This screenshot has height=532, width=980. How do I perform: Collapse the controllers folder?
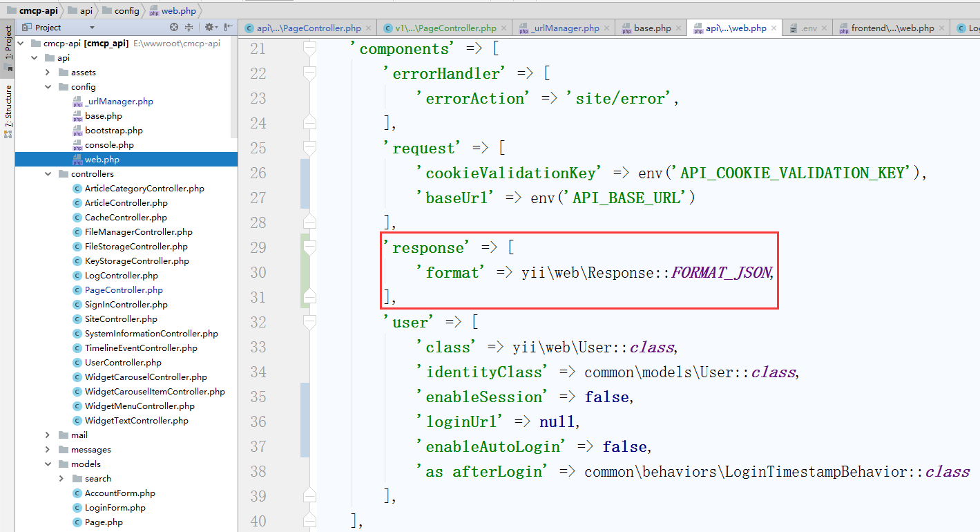click(48, 174)
